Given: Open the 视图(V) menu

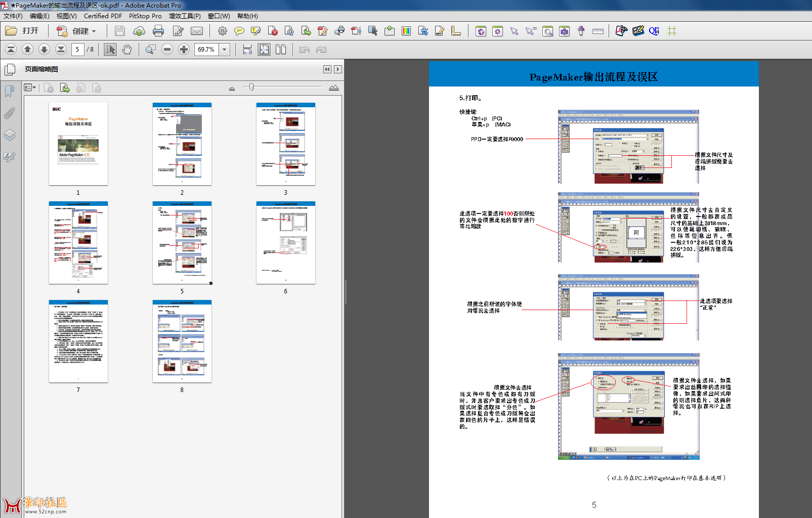Looking at the screenshot, I should pyautogui.click(x=67, y=16).
